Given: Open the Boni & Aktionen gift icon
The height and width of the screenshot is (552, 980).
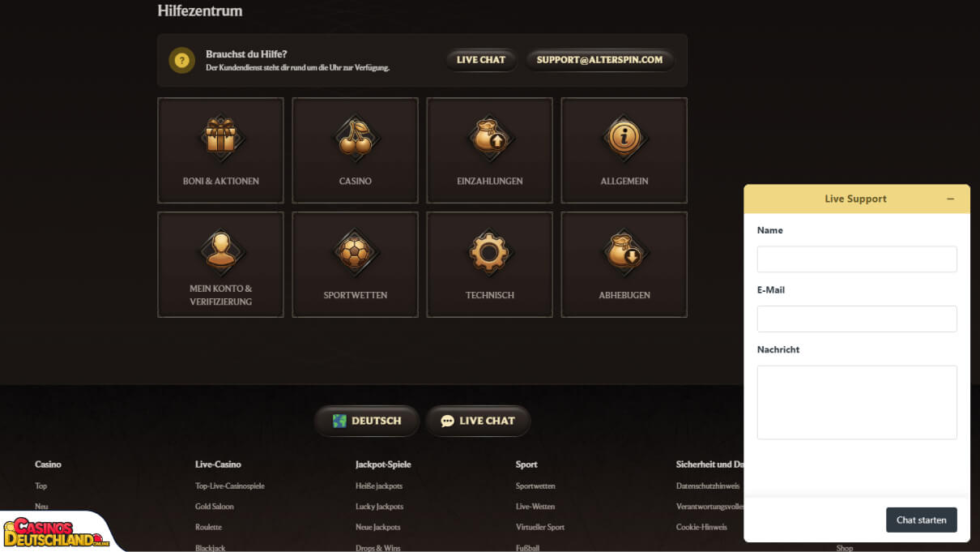Looking at the screenshot, I should click(220, 137).
